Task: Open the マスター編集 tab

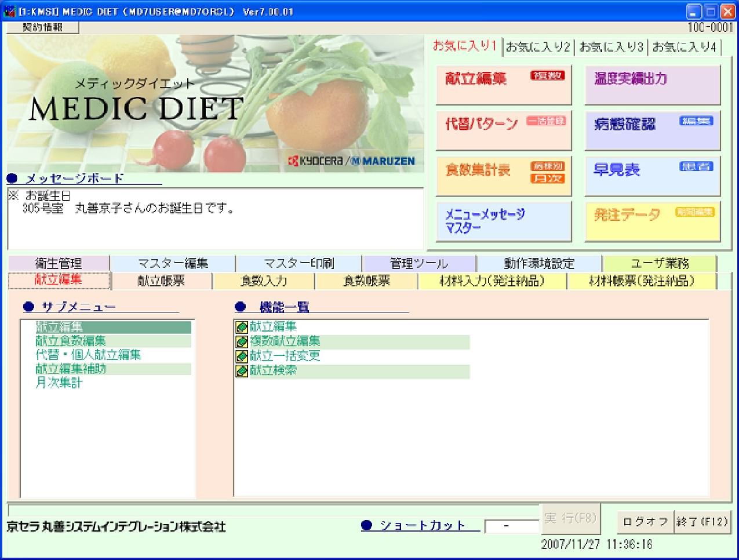Action: pos(173,264)
